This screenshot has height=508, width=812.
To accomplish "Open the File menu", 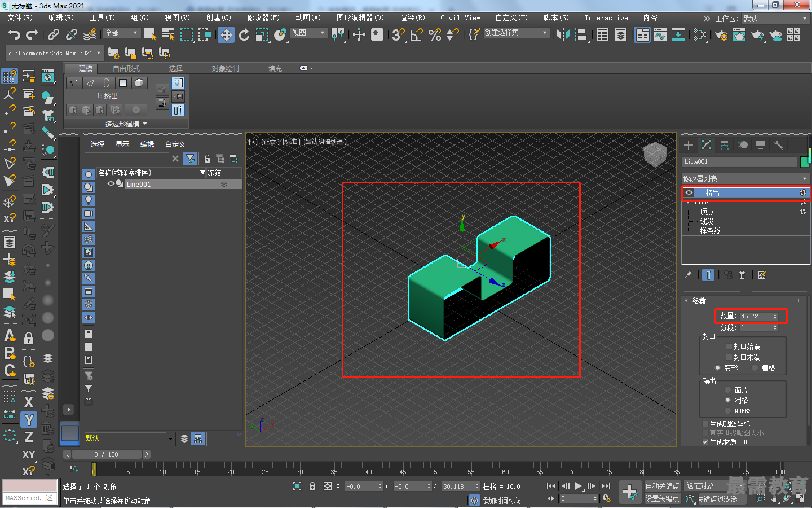I will tap(20, 18).
